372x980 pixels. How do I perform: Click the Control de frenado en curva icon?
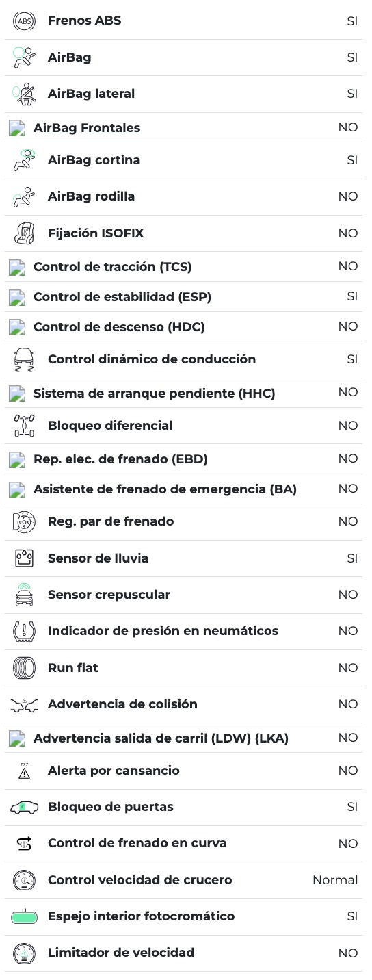tap(24, 844)
